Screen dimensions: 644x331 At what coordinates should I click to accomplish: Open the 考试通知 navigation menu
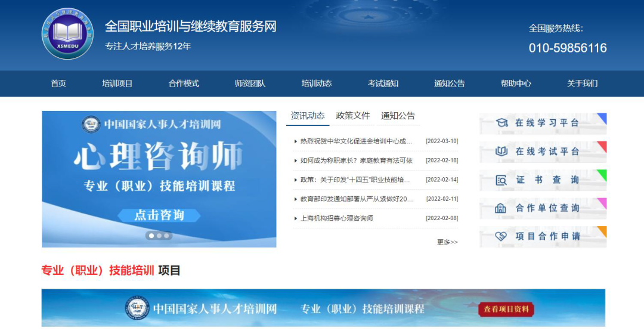coord(383,83)
